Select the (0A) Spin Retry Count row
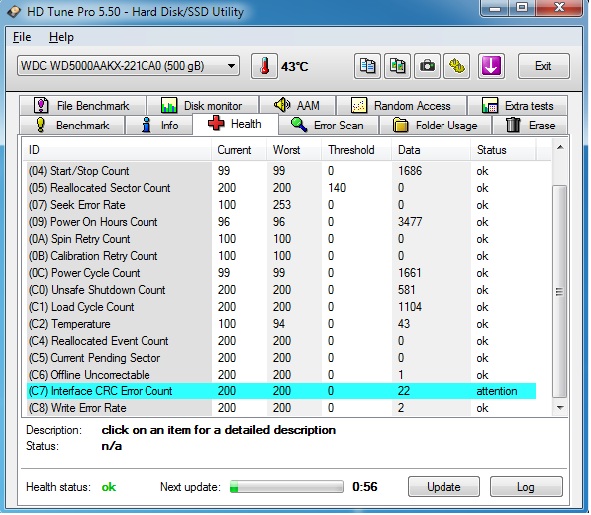 coord(281,239)
